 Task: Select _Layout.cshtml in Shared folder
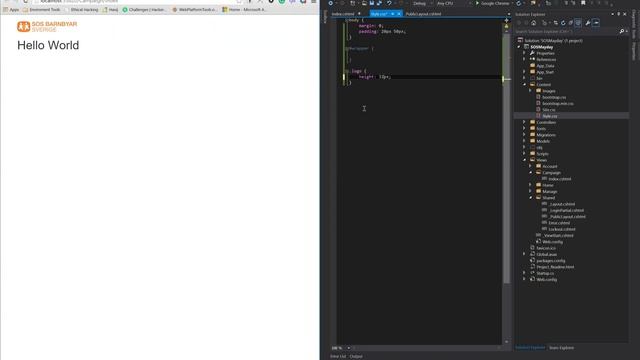coord(562,204)
